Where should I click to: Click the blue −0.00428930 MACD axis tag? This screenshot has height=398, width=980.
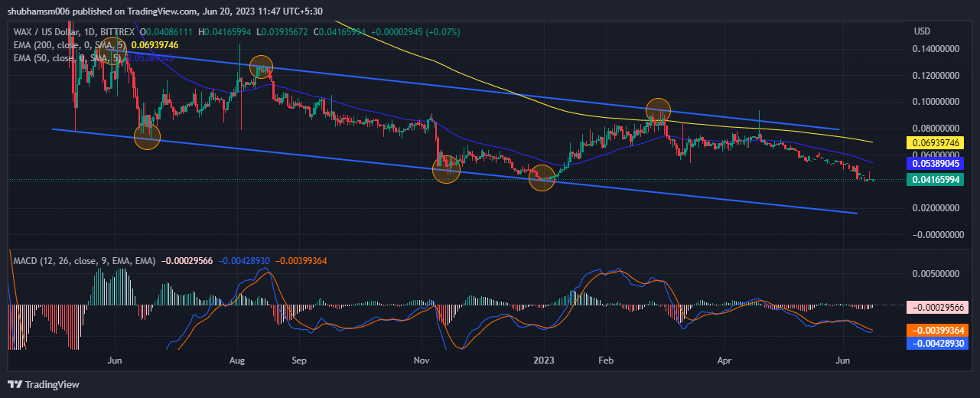(x=936, y=344)
